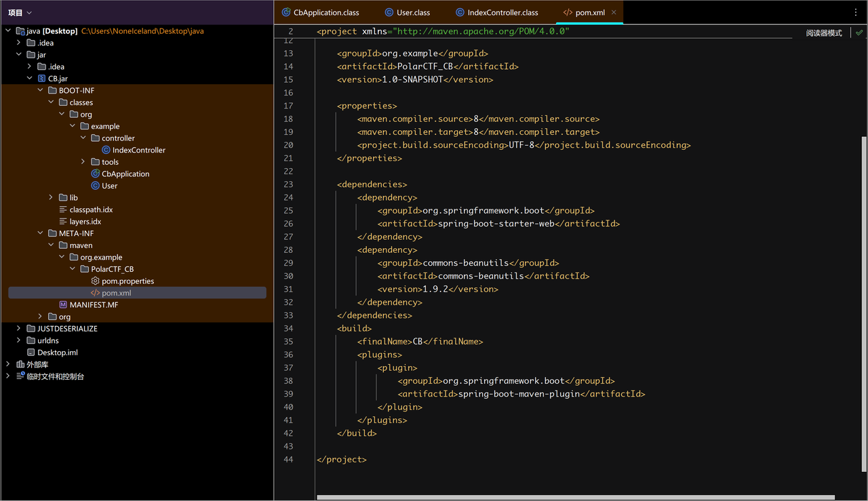The height and width of the screenshot is (501, 868).
Task: Select the IndexController class icon in tree
Action: click(106, 150)
